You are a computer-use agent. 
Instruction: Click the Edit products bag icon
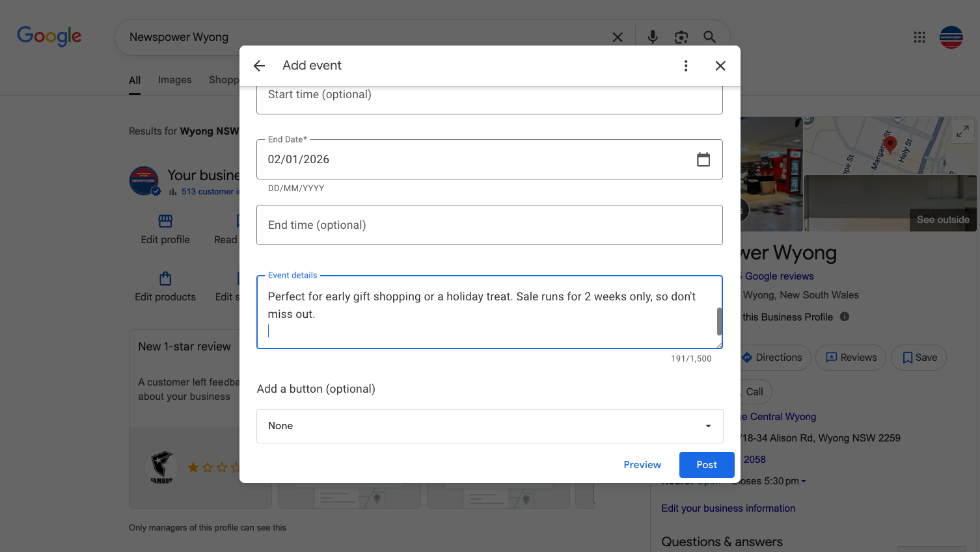point(165,278)
